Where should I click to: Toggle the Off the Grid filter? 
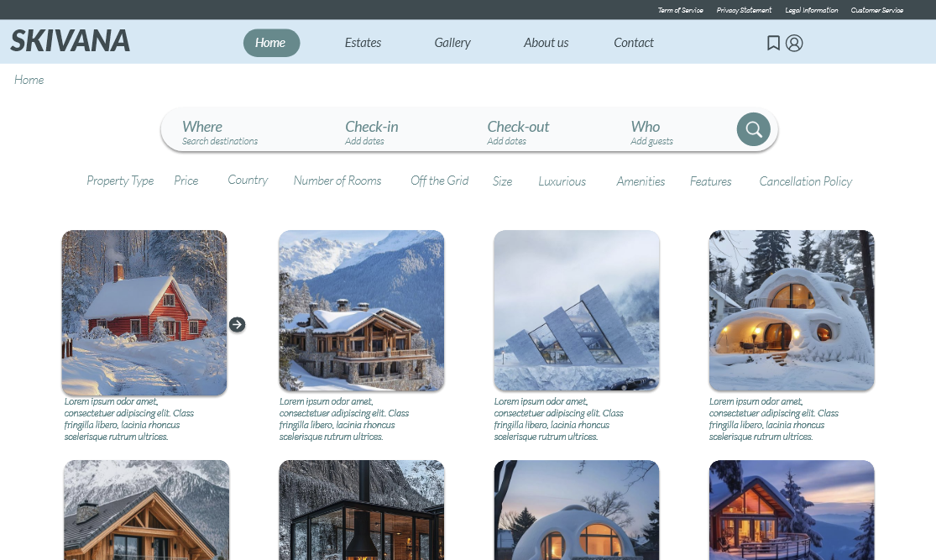click(439, 181)
